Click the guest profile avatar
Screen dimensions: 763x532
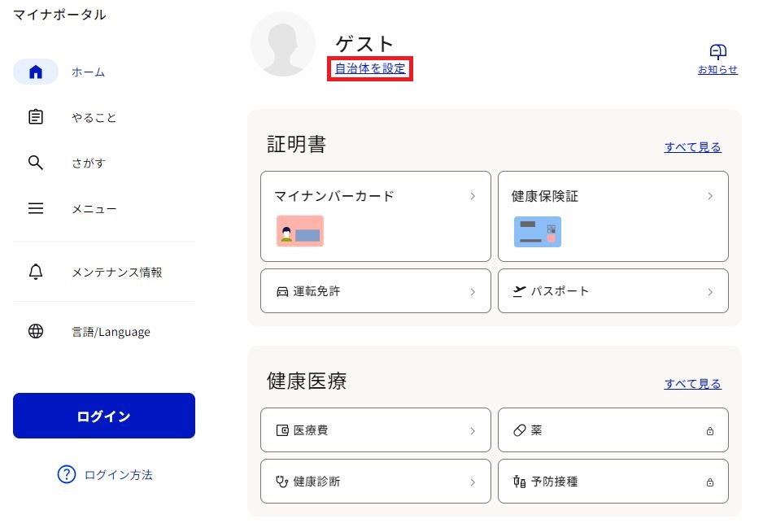point(283,45)
